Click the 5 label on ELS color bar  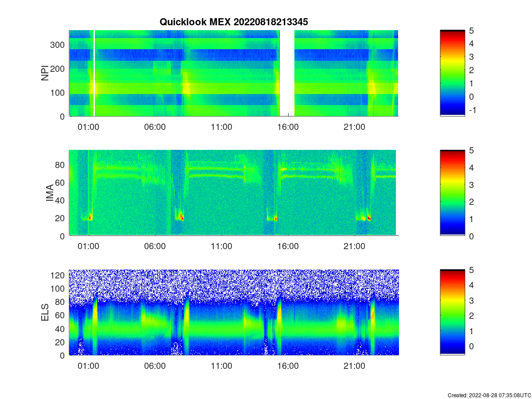(471, 270)
